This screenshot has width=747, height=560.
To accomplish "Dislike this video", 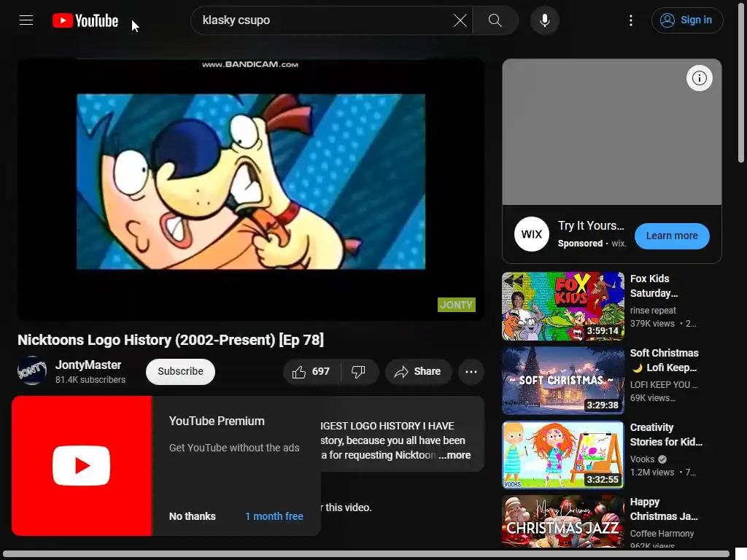I will (359, 371).
